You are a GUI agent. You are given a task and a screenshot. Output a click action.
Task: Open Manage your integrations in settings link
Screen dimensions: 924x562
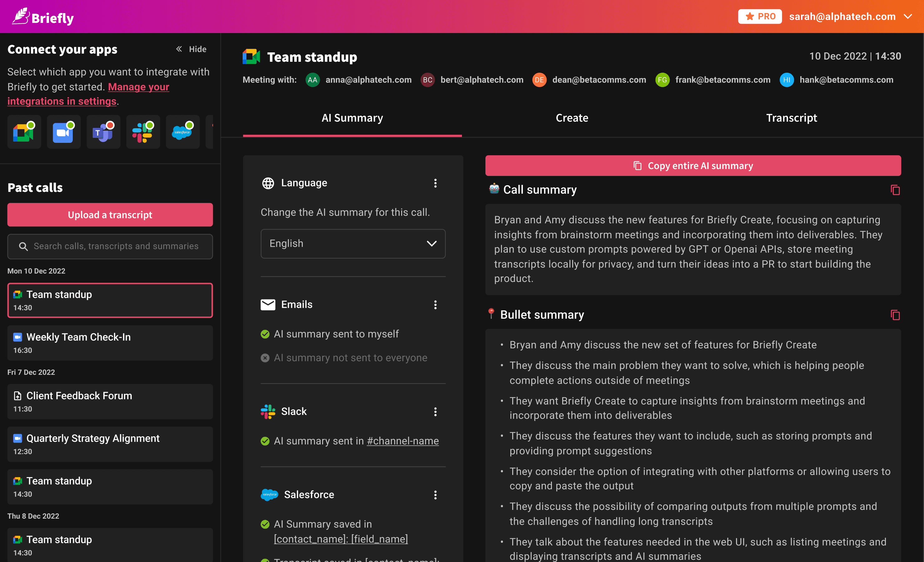point(138,87)
